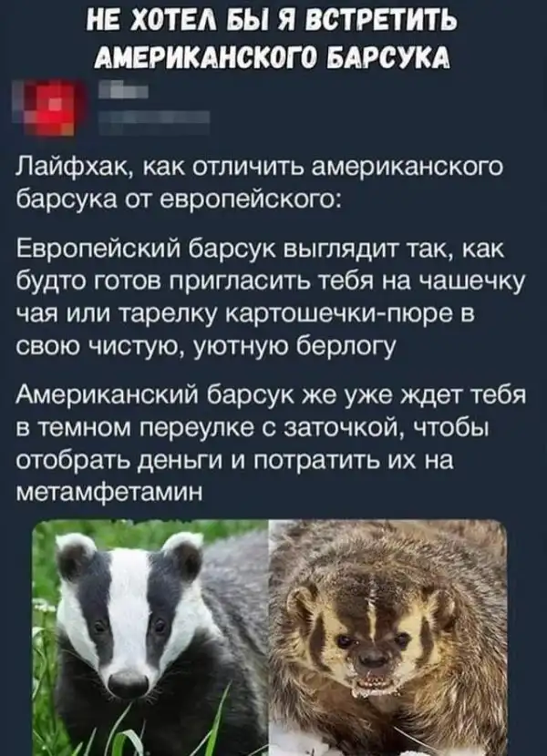Click the line 'свою чистую, уютную берлогу'

[x=206, y=345]
